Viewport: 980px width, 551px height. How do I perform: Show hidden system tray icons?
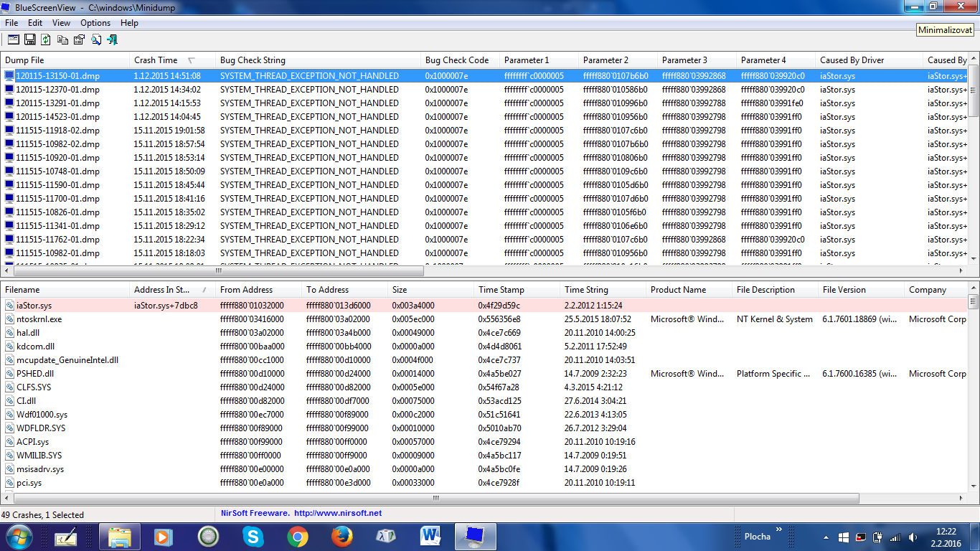click(x=826, y=537)
